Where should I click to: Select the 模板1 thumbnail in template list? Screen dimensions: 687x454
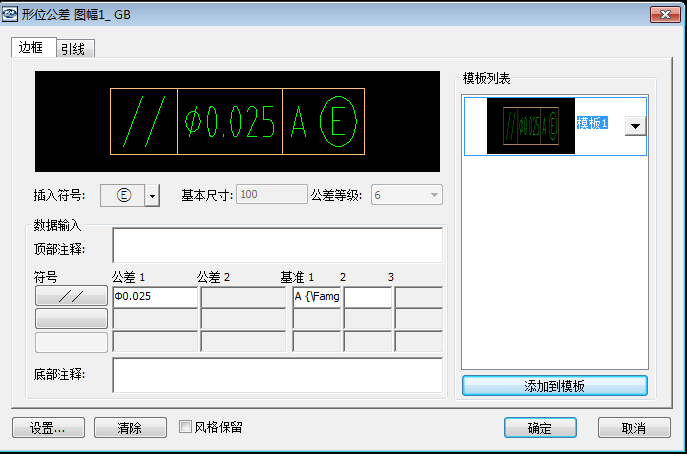point(531,126)
